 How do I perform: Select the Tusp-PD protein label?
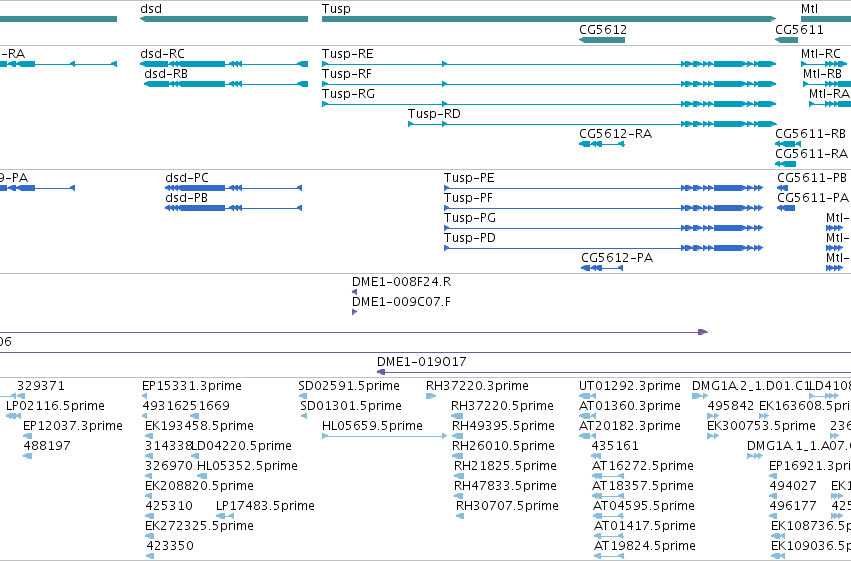coord(470,238)
